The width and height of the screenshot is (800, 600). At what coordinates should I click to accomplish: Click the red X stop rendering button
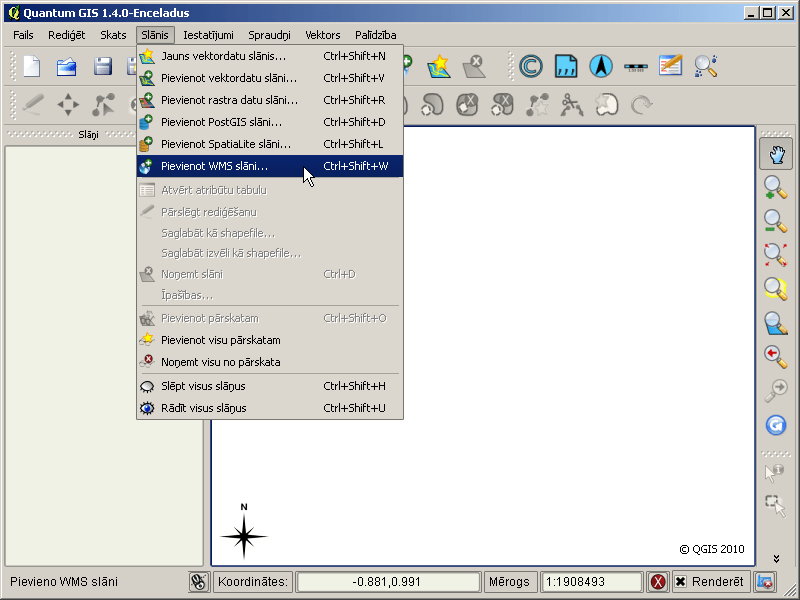(658, 582)
